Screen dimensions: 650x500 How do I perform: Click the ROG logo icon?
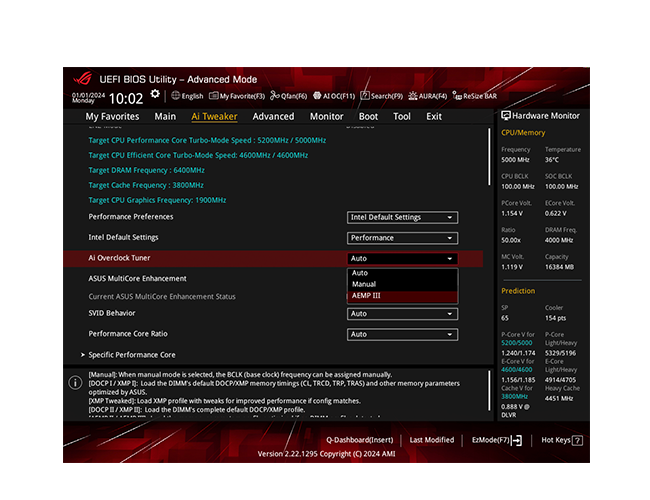point(82,78)
